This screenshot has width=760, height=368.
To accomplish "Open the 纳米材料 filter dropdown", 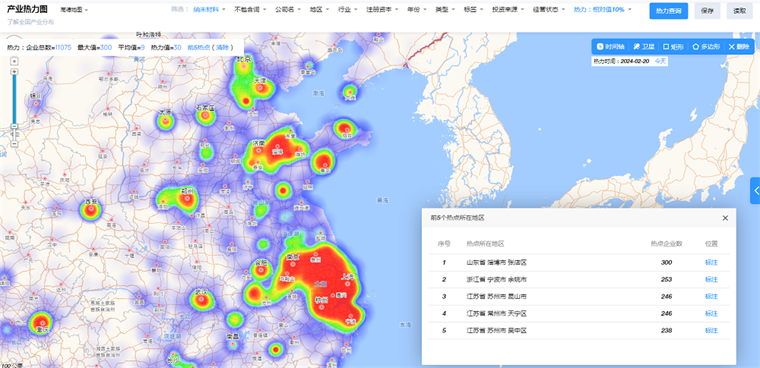I will click(208, 10).
